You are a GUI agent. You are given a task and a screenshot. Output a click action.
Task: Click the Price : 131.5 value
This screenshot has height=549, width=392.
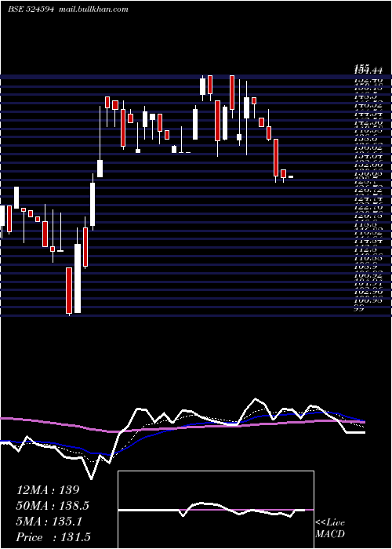click(53, 537)
